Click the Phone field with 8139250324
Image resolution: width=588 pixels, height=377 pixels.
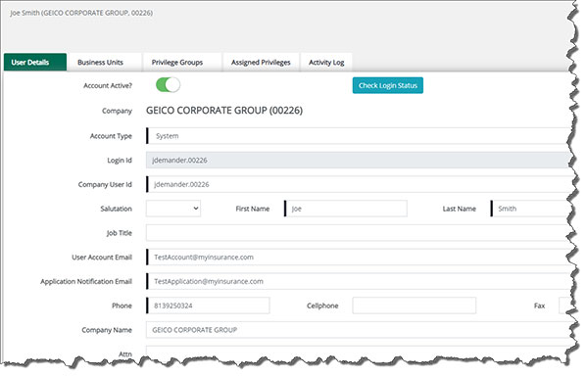pos(208,306)
